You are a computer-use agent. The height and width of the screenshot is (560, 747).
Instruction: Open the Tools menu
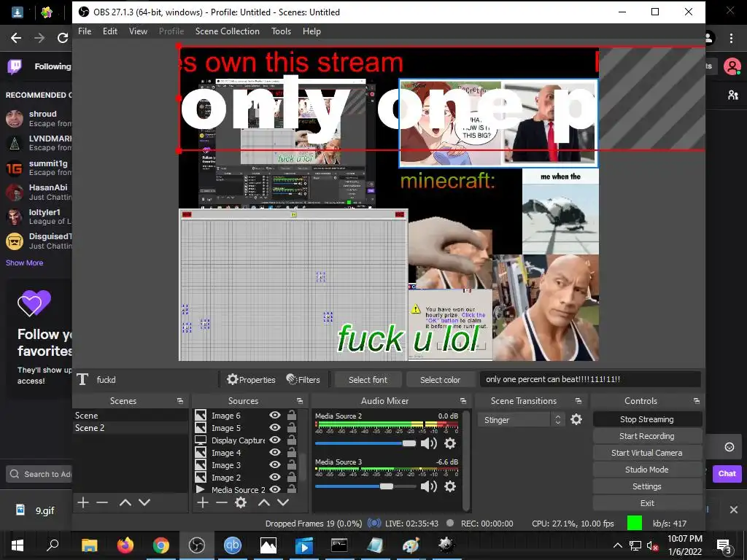[x=281, y=31]
